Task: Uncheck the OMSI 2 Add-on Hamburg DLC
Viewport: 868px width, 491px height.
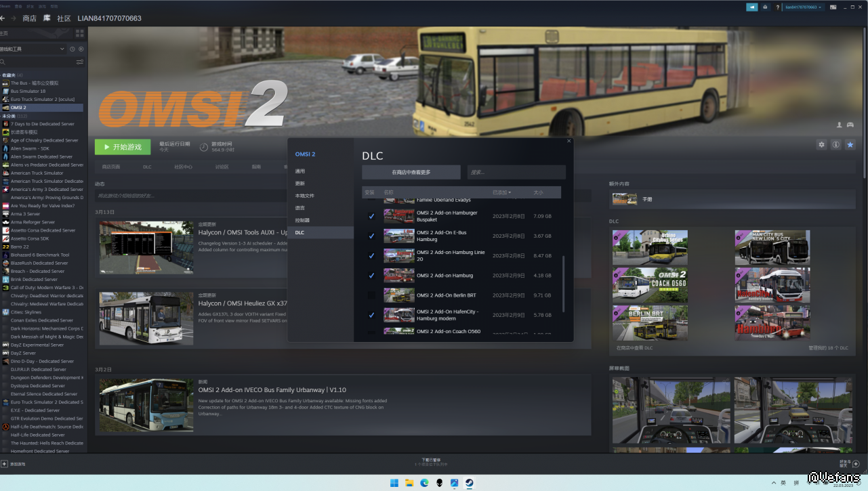Action: tap(371, 276)
